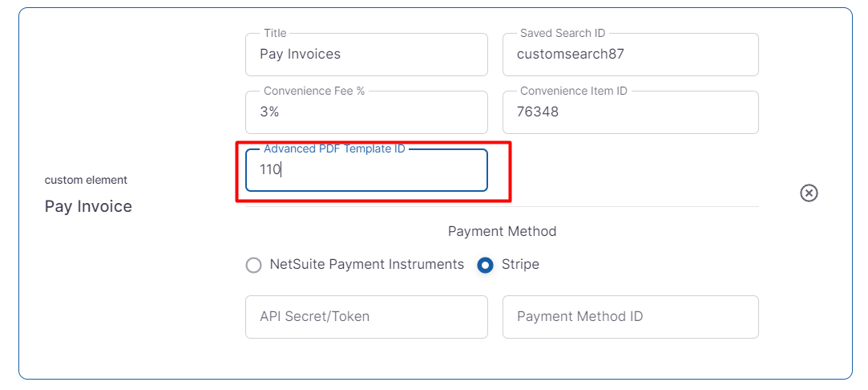
Task: Select NetSuite Payment Instruments radio button
Action: click(x=254, y=265)
